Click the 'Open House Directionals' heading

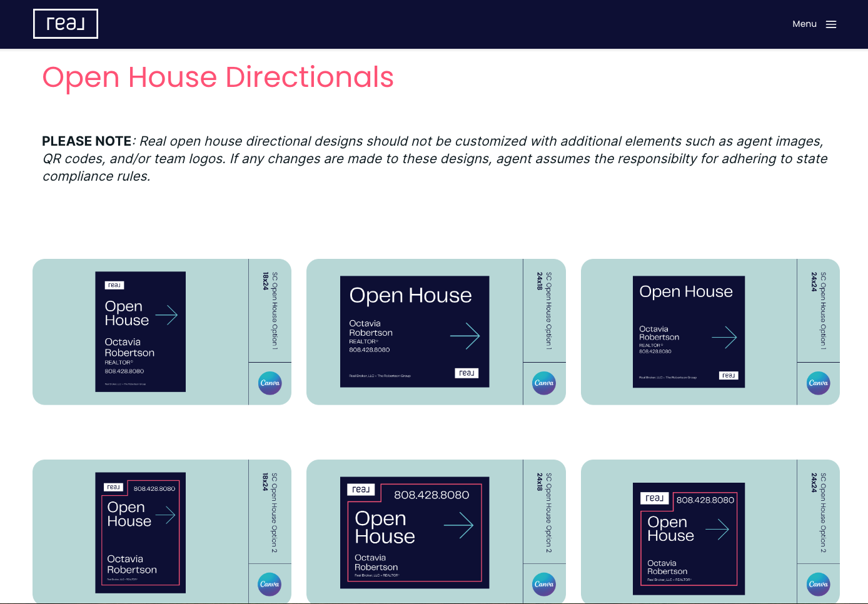[218, 78]
